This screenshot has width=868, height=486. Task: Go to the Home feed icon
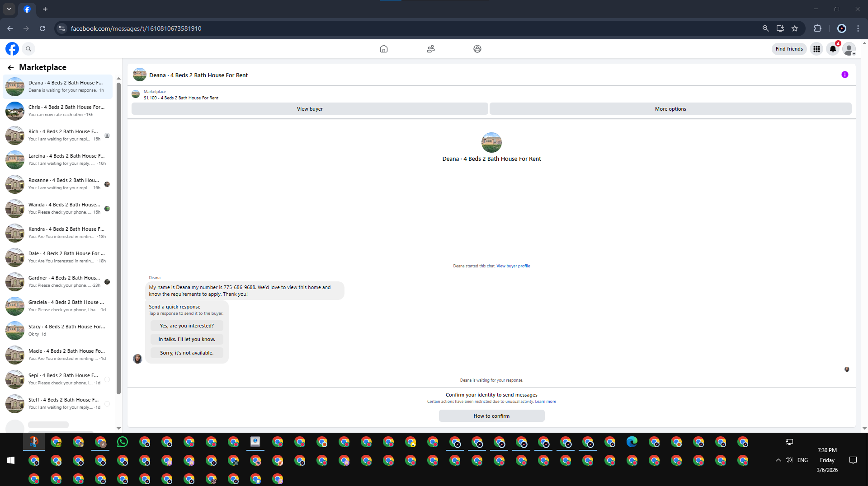(384, 49)
